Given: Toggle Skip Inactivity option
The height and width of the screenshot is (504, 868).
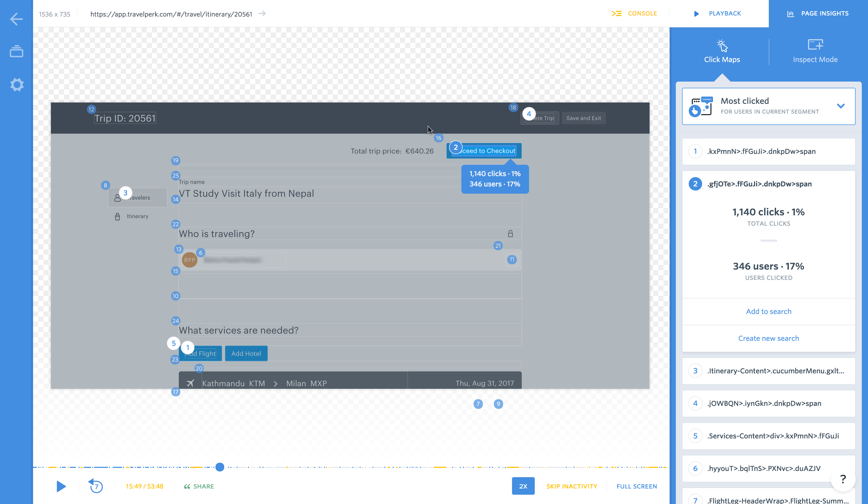Looking at the screenshot, I should [571, 486].
